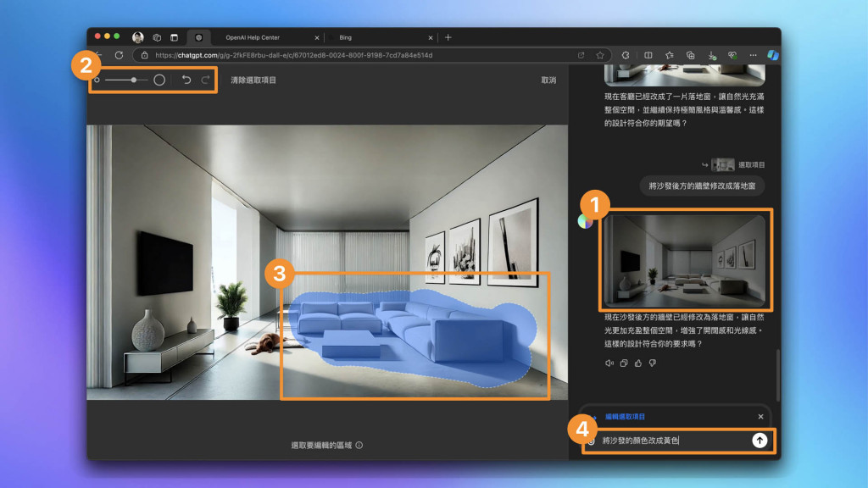Close the OpenAI Help Center tab
Screen dimensions: 868x488
tap(317, 37)
